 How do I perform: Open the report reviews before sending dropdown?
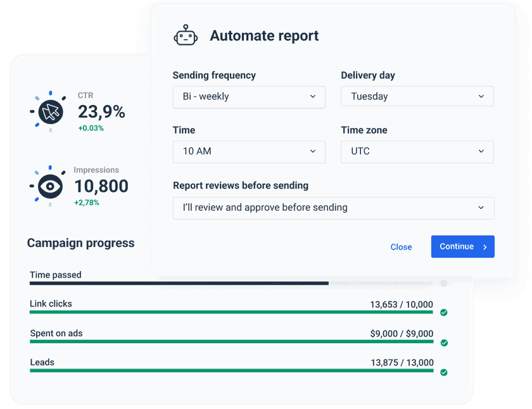click(x=334, y=208)
